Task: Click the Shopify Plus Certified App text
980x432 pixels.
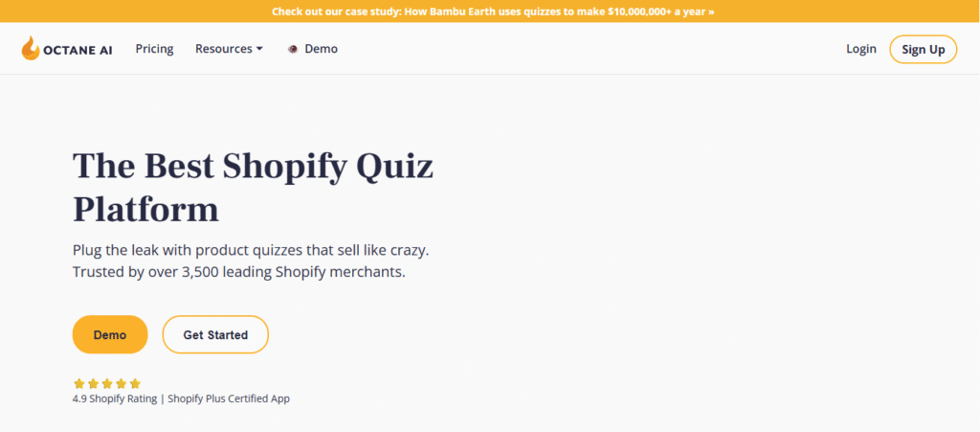Action: [x=229, y=398]
